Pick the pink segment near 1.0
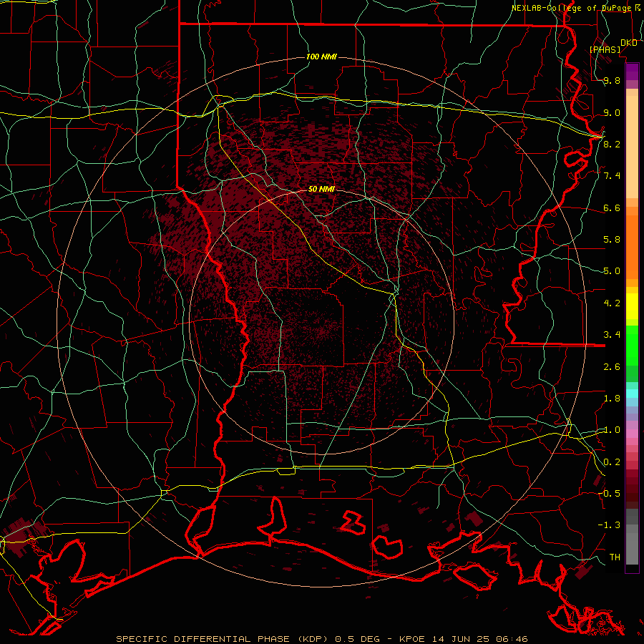Image resolution: width=644 pixels, height=644 pixels. [632, 434]
